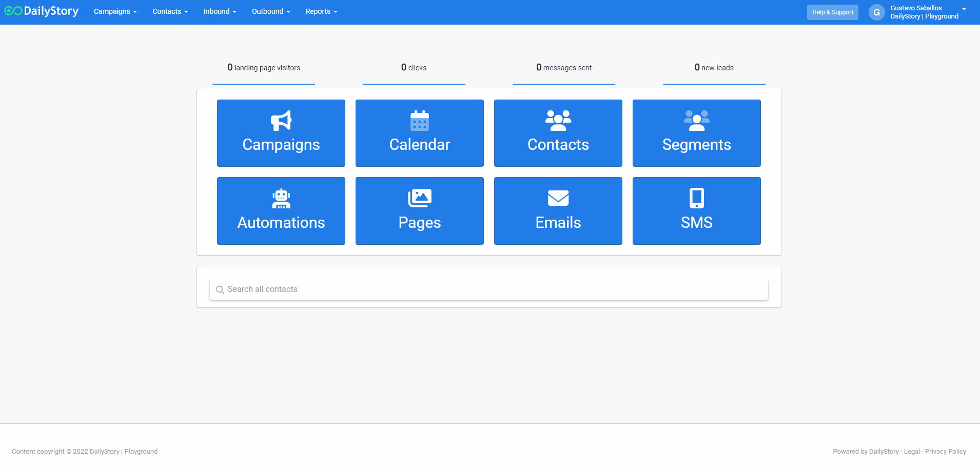Click the phone icon on SMS tile
Screen dimensions: 980x466
click(696, 198)
